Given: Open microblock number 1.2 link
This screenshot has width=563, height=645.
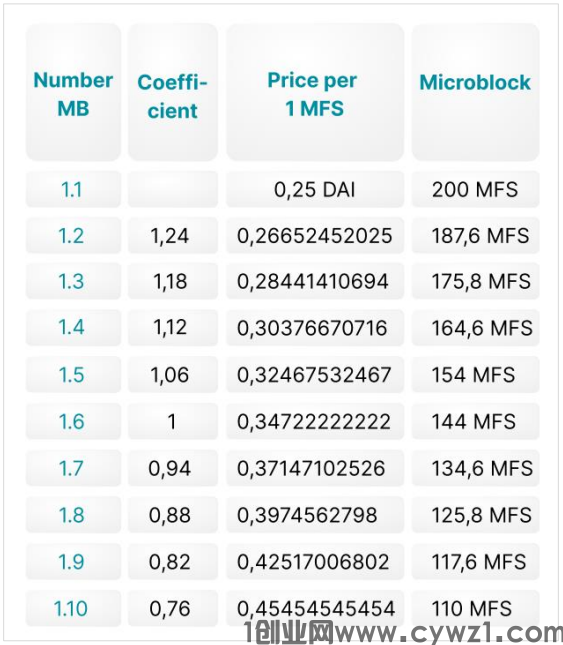Looking at the screenshot, I should tap(72, 236).
